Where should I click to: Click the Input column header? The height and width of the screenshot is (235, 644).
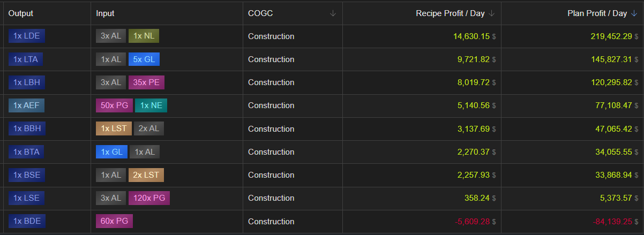click(105, 13)
